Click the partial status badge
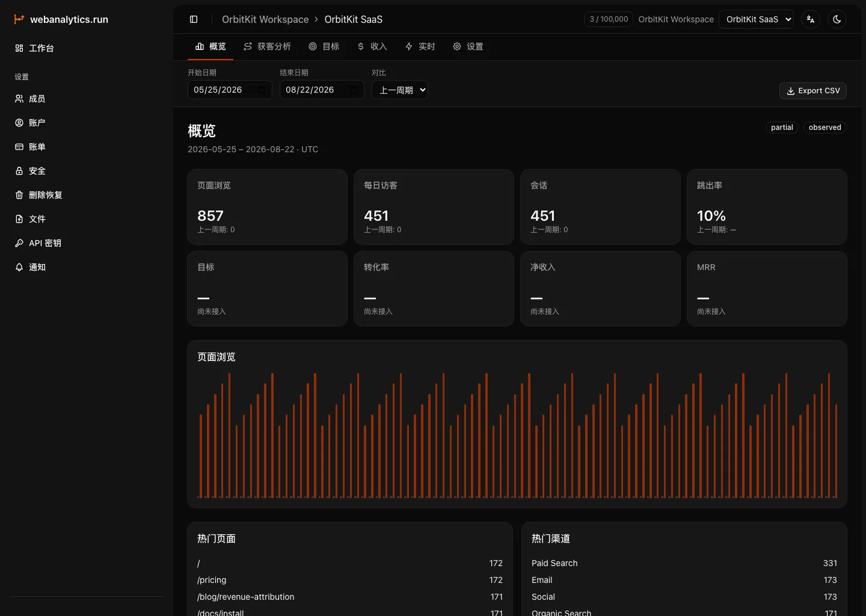The width and height of the screenshot is (866, 616). point(782,128)
